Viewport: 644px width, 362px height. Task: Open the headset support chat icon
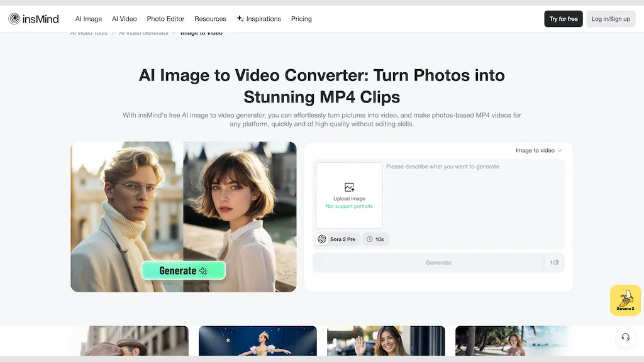click(626, 337)
